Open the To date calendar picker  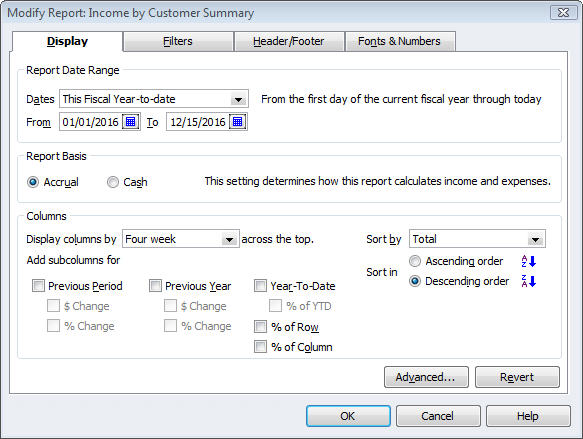pos(238,122)
